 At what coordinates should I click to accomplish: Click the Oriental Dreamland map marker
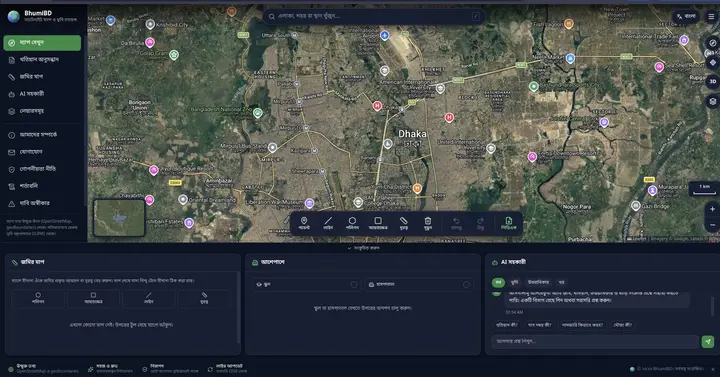pos(183,199)
